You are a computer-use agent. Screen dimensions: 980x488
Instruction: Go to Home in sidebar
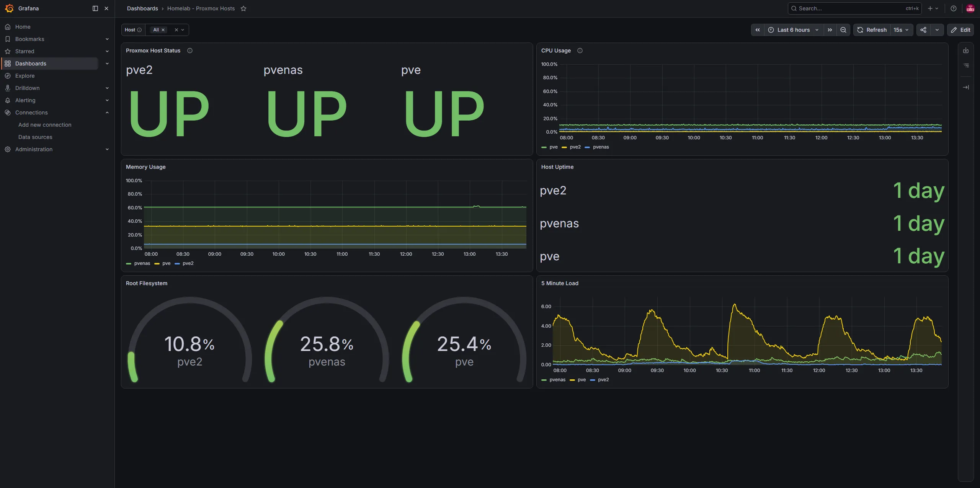click(23, 27)
